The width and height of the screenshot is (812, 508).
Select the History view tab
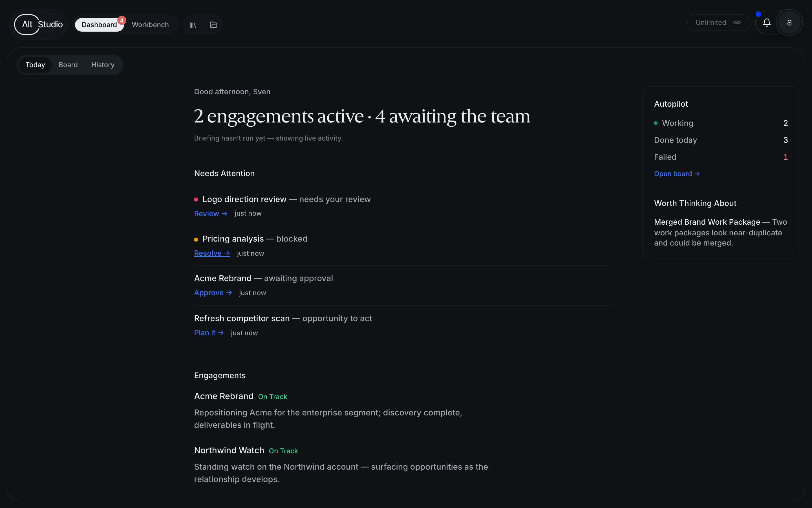(x=103, y=65)
